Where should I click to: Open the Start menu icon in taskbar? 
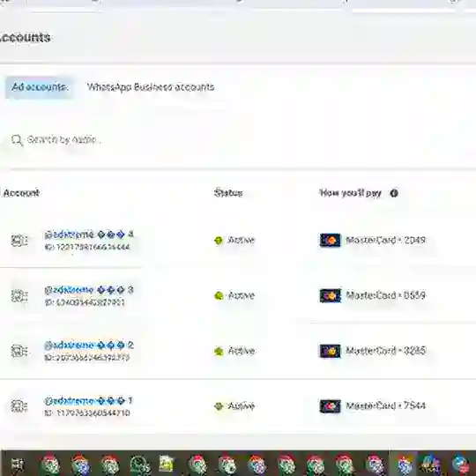(x=18, y=464)
